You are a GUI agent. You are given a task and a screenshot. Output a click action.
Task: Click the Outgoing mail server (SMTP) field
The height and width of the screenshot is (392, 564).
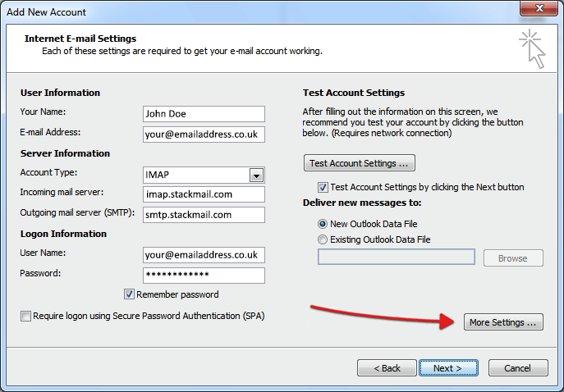[x=204, y=215]
